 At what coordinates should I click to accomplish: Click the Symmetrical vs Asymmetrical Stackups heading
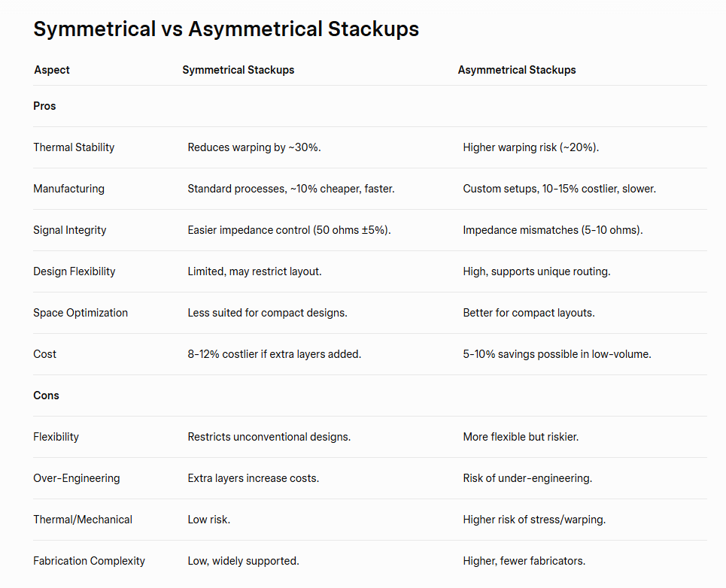click(226, 29)
